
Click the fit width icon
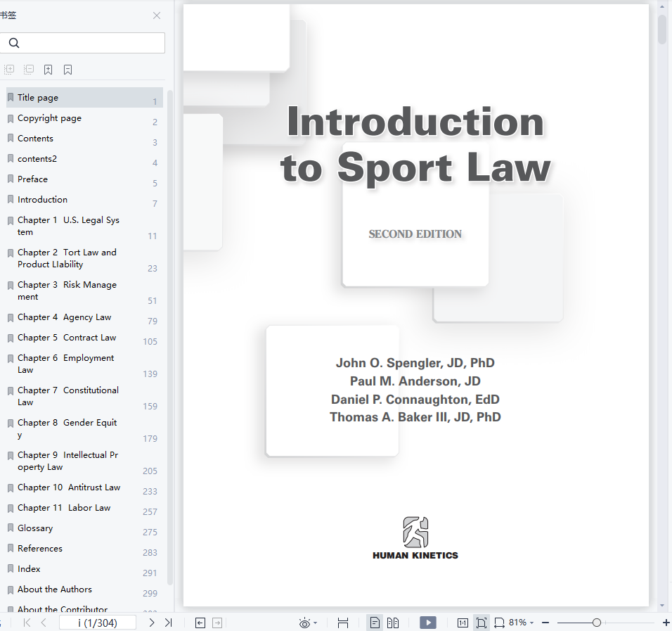click(x=343, y=623)
